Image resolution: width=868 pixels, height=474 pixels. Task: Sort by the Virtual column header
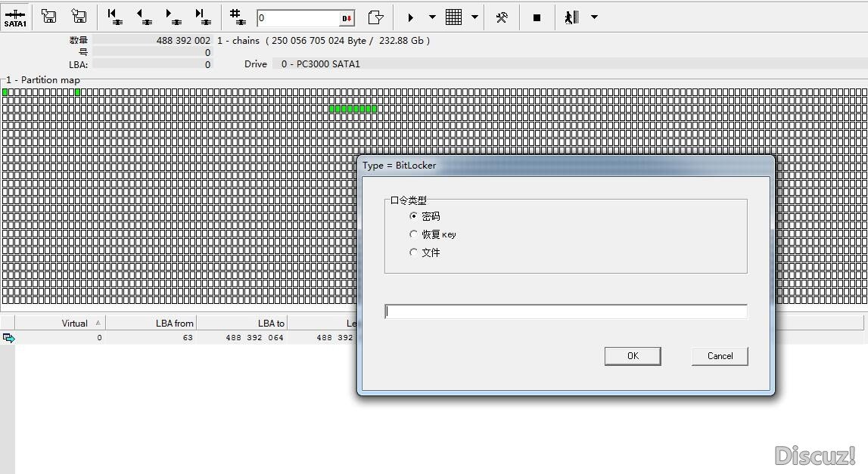(x=74, y=324)
